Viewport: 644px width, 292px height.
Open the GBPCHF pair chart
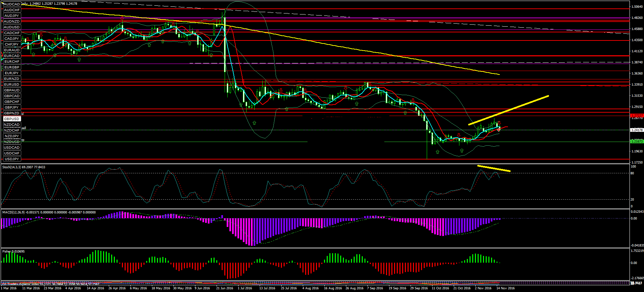point(12,102)
